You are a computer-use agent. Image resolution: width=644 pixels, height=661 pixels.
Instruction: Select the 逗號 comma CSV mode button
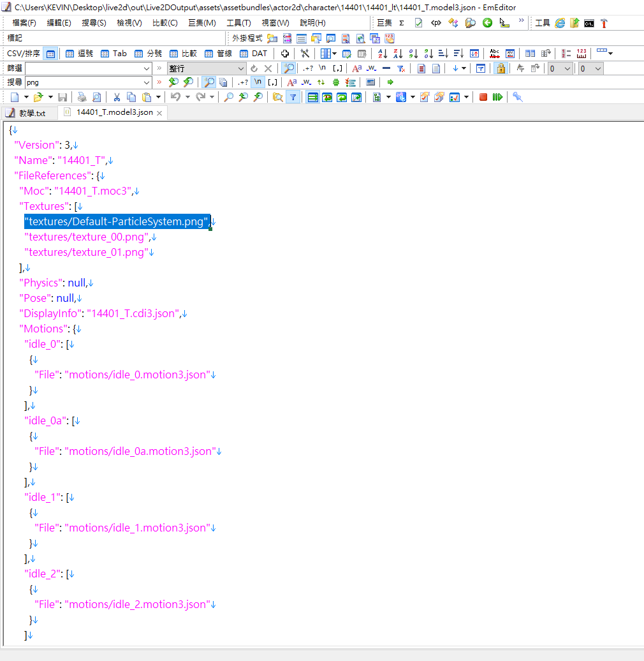80,54
